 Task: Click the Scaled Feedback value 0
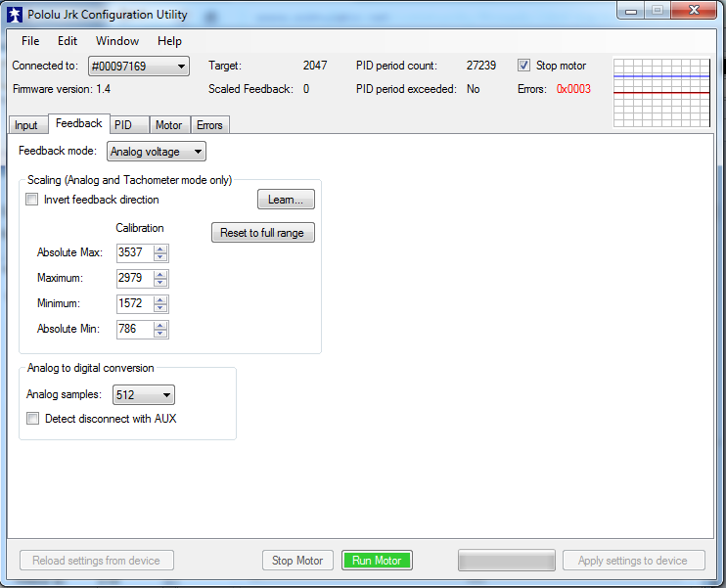(x=306, y=89)
